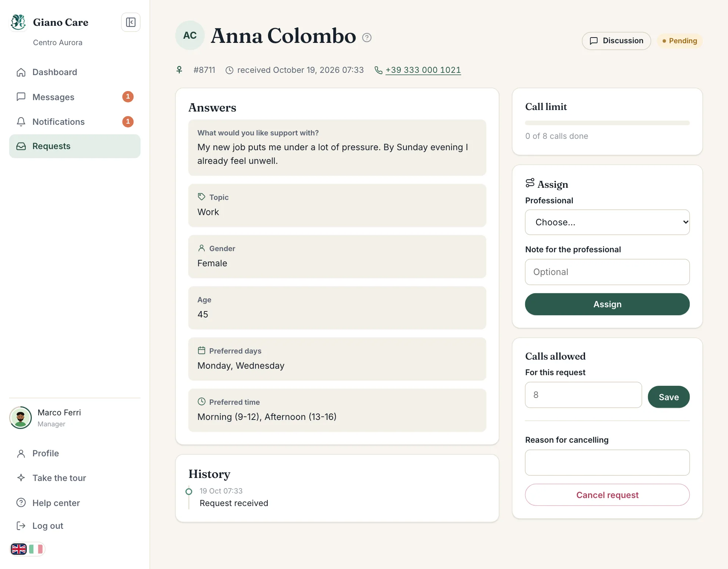Screen dimensions: 728x569
Task: Log out of the account
Action: [x=75, y=526]
